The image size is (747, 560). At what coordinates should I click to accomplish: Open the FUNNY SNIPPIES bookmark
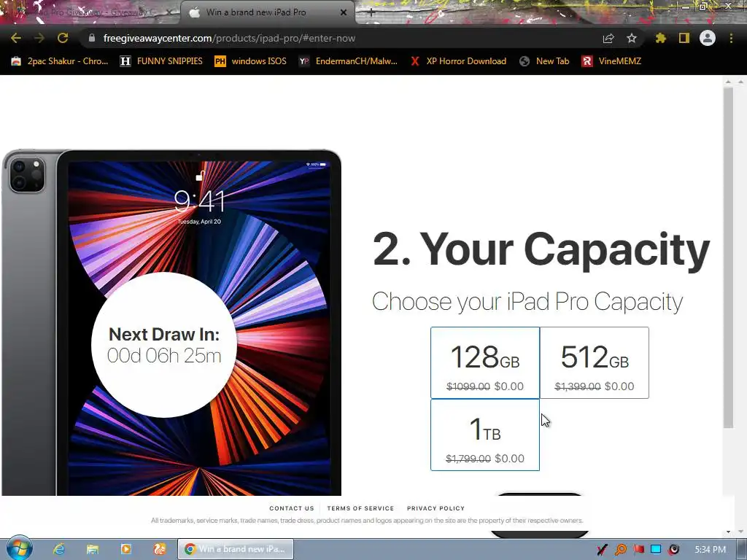point(161,61)
